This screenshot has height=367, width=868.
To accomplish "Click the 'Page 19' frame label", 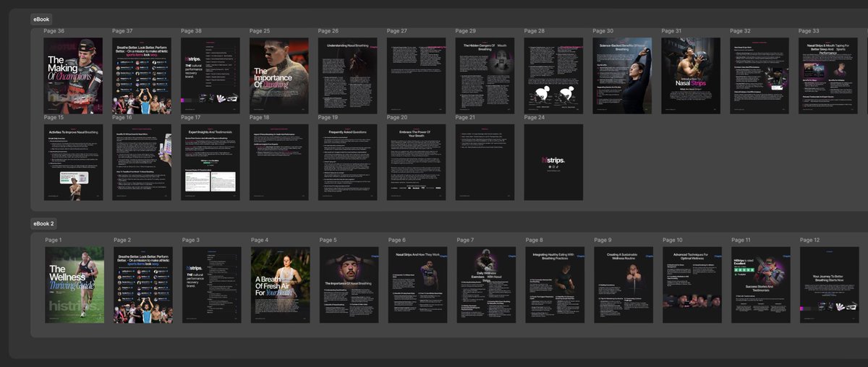I will pos(328,117).
